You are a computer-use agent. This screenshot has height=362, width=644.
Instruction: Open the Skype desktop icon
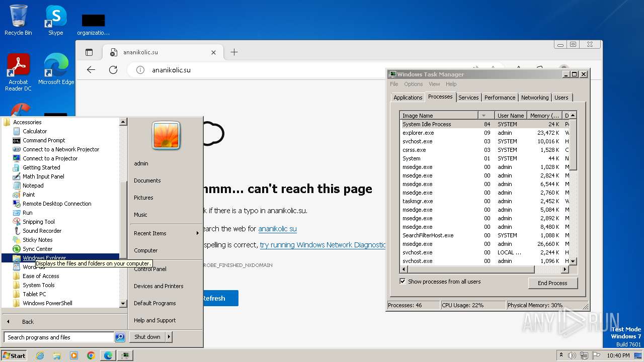coord(55,20)
